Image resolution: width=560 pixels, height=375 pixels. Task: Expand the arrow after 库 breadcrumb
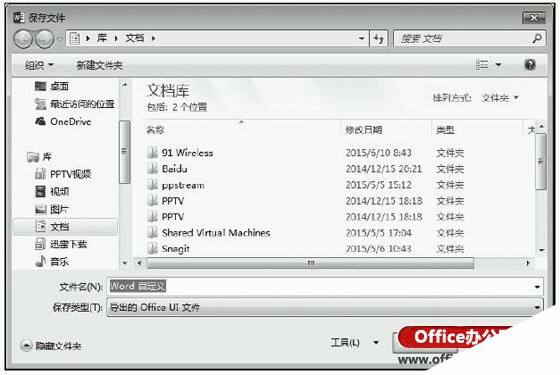pos(116,38)
